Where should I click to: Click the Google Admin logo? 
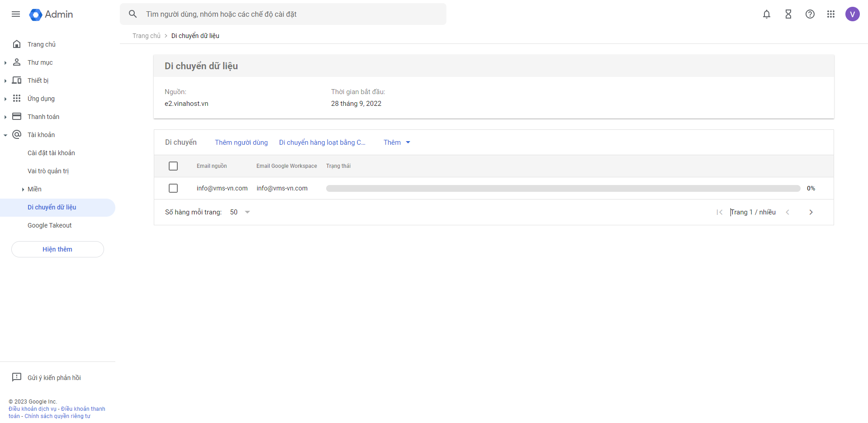click(x=51, y=14)
